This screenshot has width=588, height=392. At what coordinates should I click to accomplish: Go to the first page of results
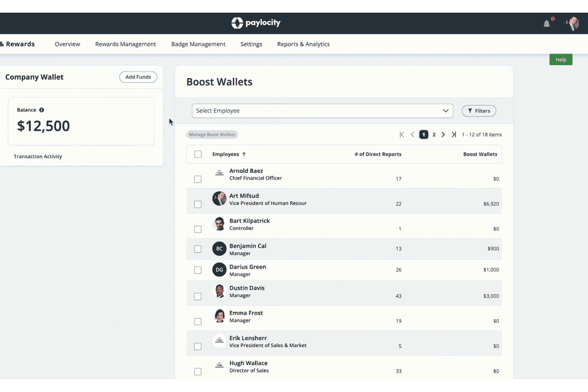coord(402,135)
